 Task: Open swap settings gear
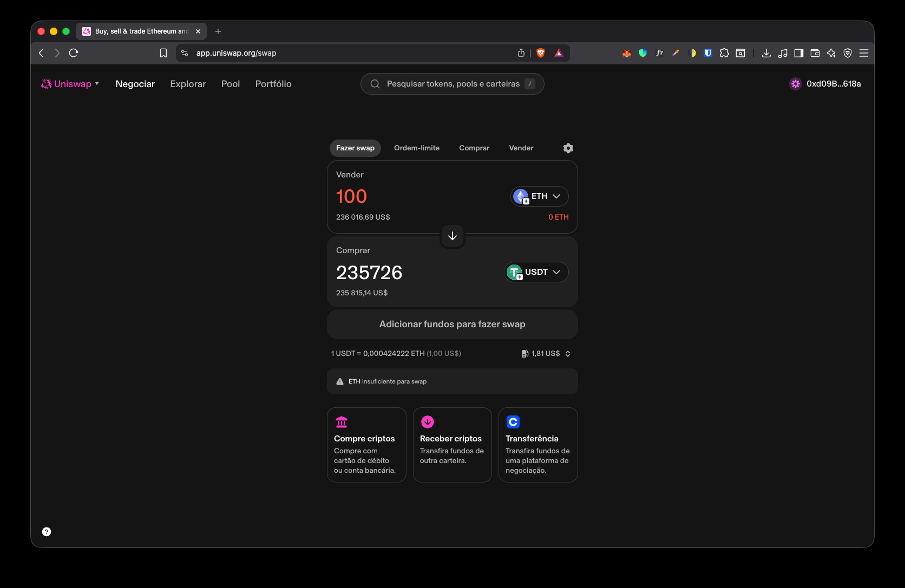tap(568, 148)
